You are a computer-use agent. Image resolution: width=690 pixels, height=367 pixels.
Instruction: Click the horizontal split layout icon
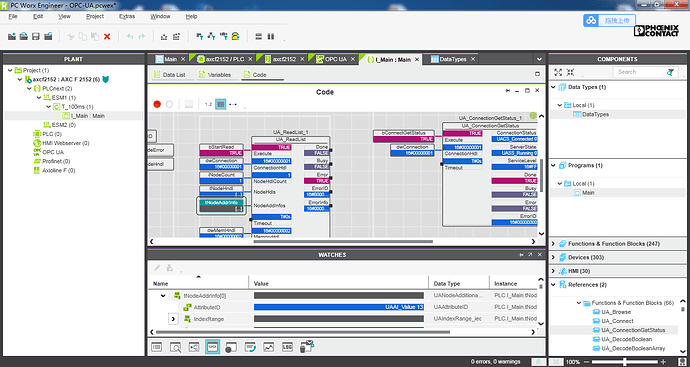(259, 37)
